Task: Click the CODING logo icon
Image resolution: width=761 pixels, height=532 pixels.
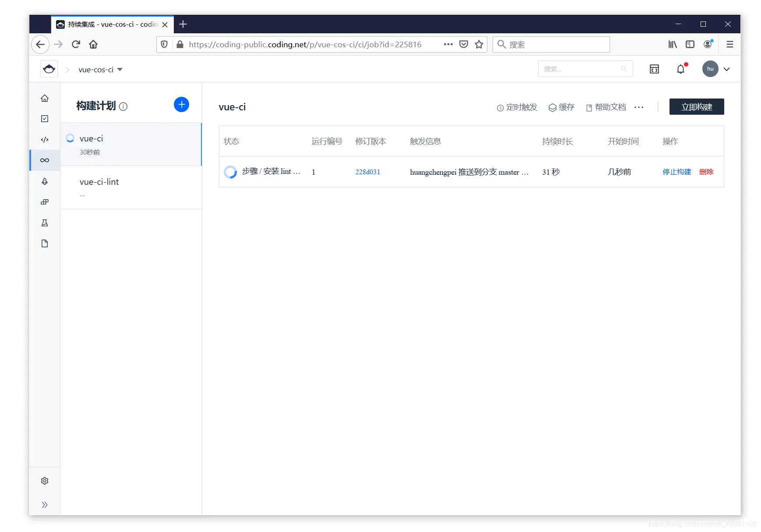Action: pos(49,69)
